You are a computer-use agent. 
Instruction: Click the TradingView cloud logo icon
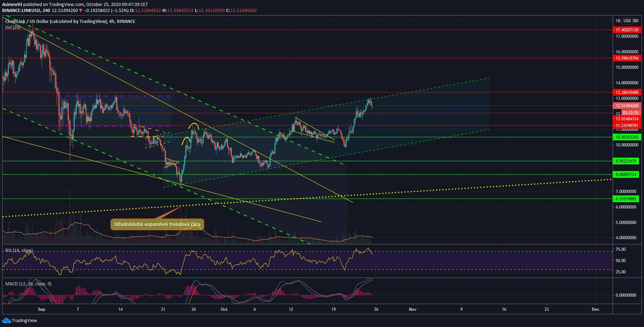point(6,320)
